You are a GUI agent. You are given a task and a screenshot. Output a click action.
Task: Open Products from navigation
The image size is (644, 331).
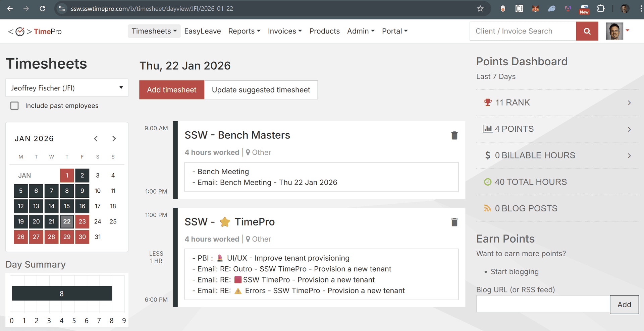324,31
